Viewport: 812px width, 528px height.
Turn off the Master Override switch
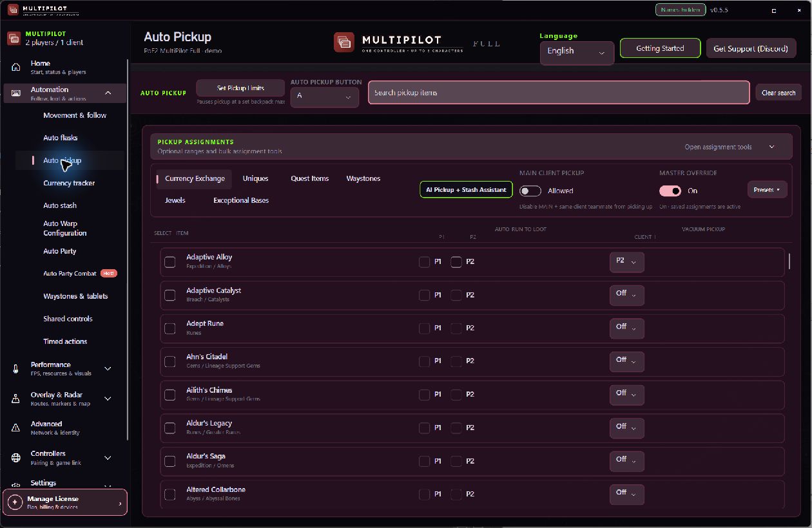tap(670, 191)
